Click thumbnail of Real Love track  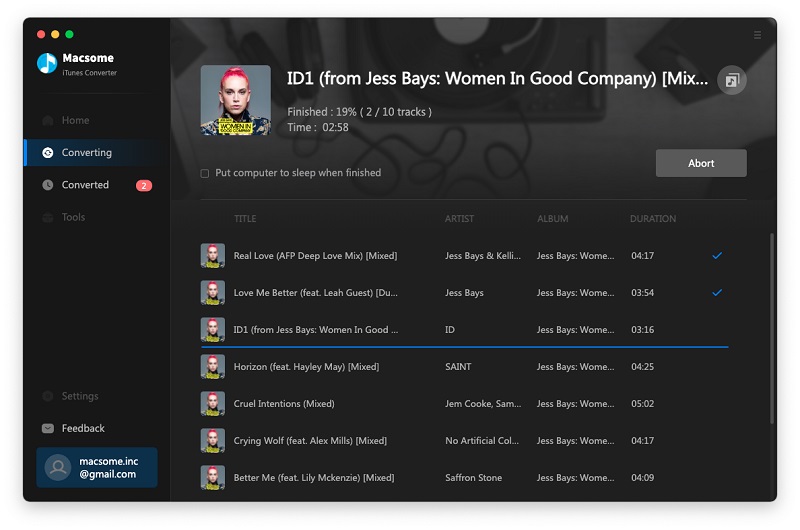click(x=213, y=256)
